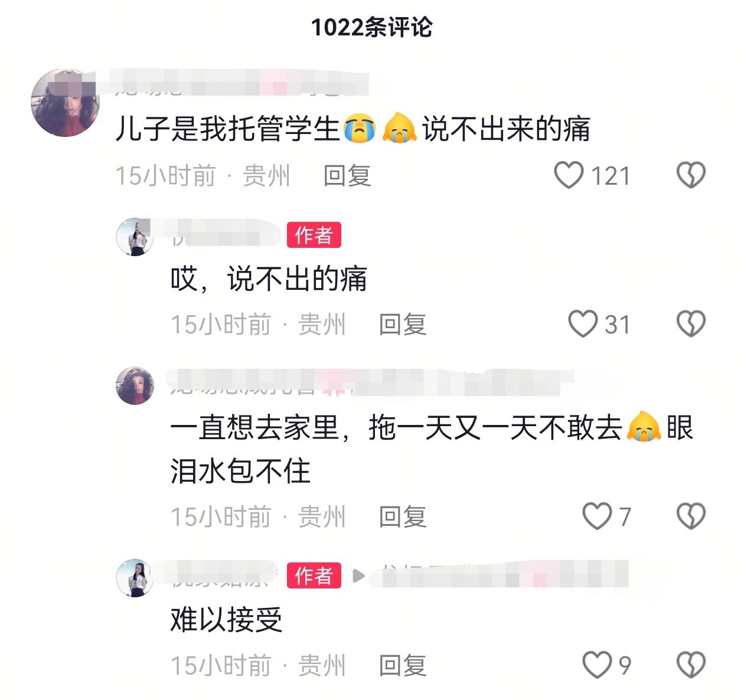Reply to the '难以接受' comment
The image size is (744, 700).
pyautogui.click(x=403, y=666)
